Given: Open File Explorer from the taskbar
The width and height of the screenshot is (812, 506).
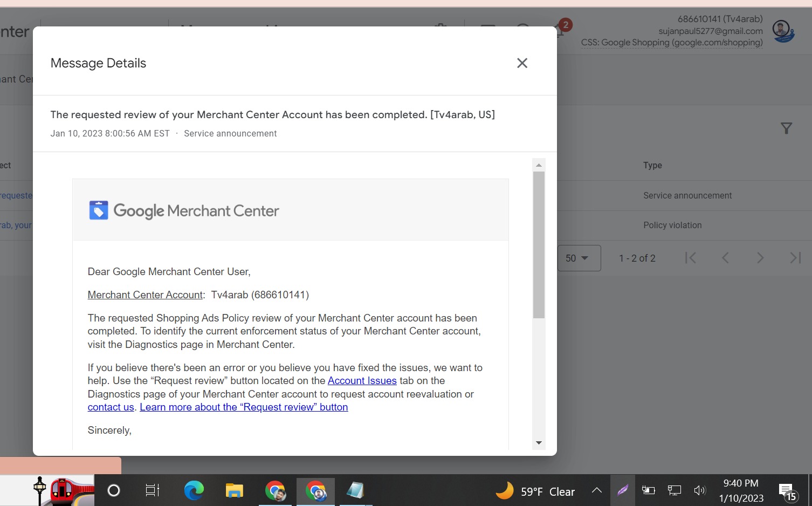Looking at the screenshot, I should tap(235, 490).
